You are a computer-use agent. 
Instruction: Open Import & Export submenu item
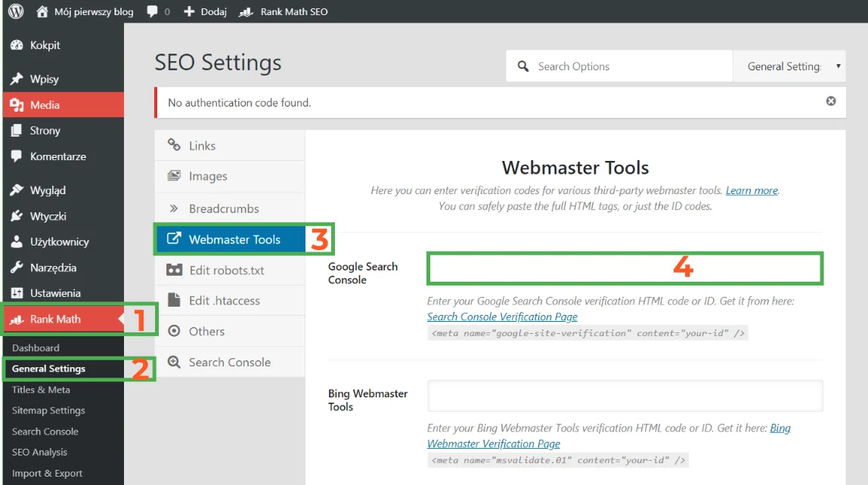[47, 474]
